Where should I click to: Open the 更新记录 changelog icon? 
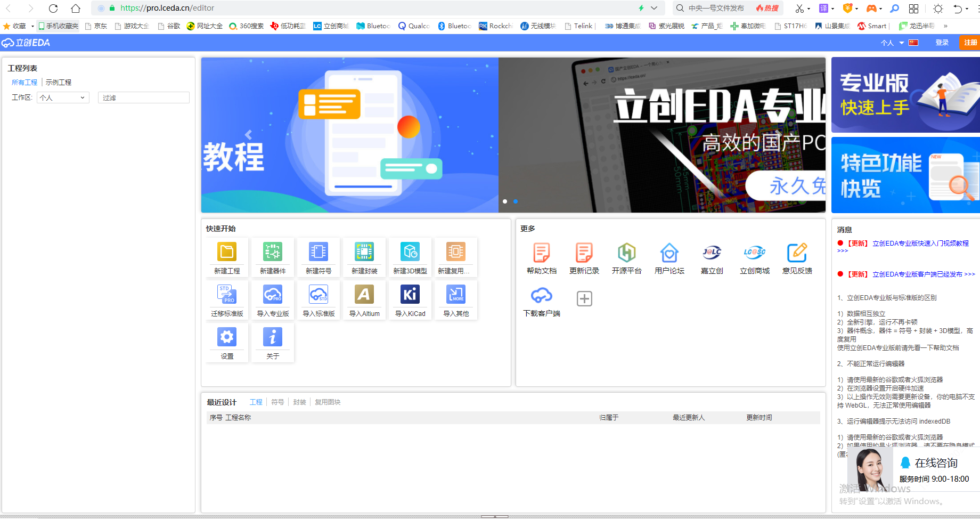584,253
